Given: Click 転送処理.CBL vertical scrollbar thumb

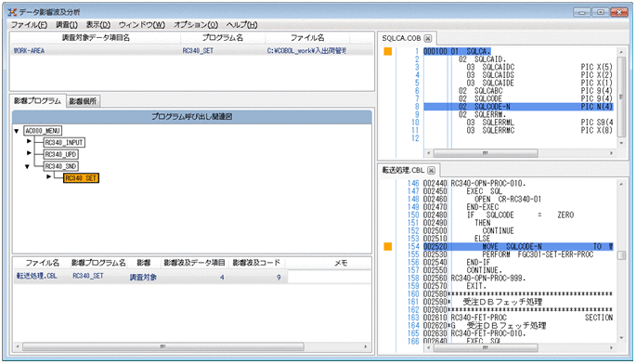Looking at the screenshot, I should (x=621, y=254).
